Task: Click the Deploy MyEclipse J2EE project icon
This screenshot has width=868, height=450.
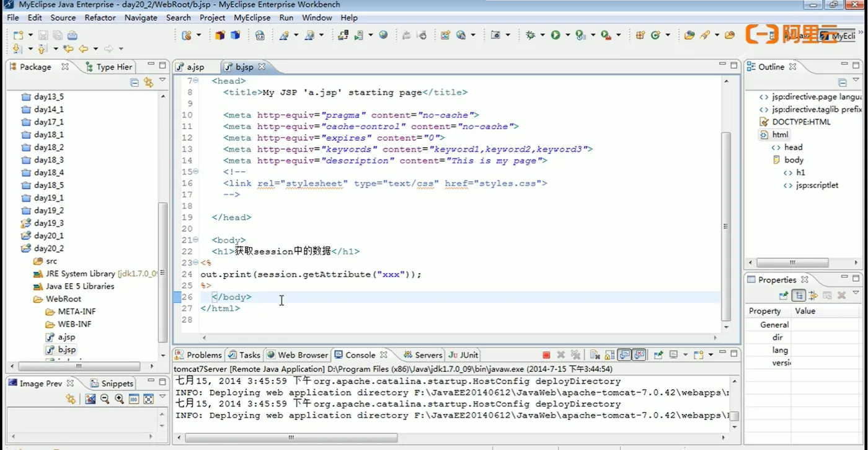Action: pos(343,35)
